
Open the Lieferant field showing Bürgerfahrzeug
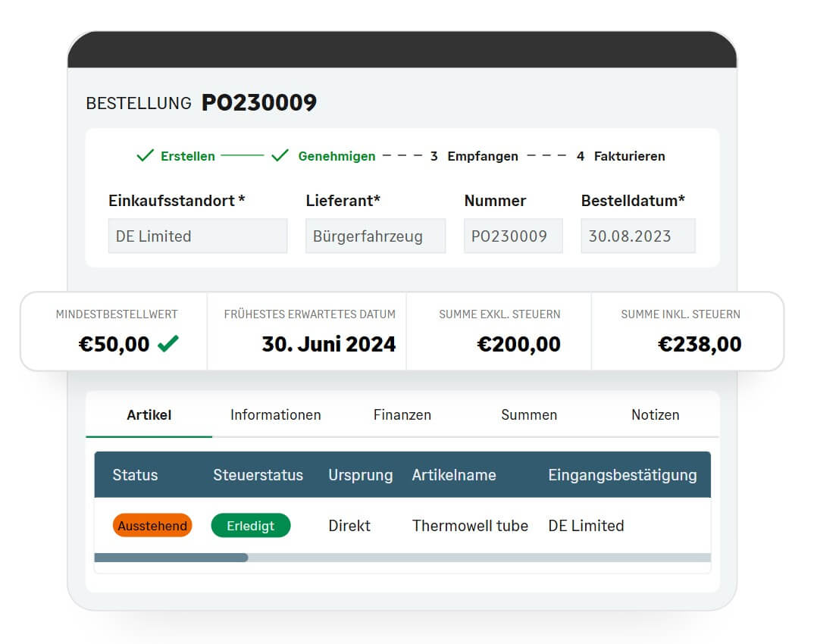coord(375,236)
